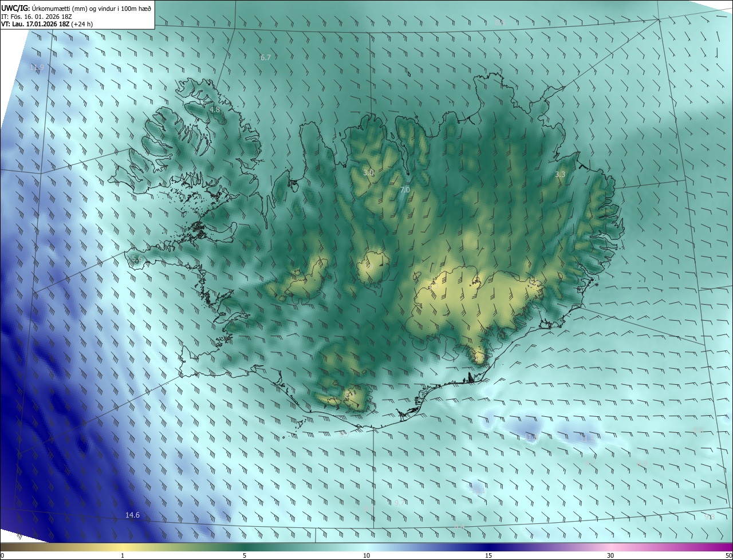Click the 9.8 value label in the southeast corner
This screenshot has height=560, width=733.
[x=710, y=516]
